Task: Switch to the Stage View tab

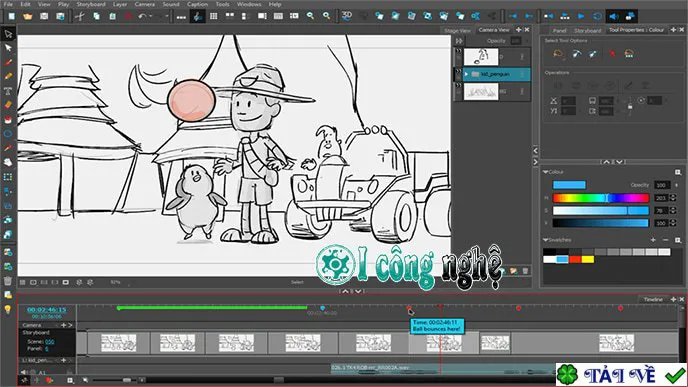Action: (457, 31)
